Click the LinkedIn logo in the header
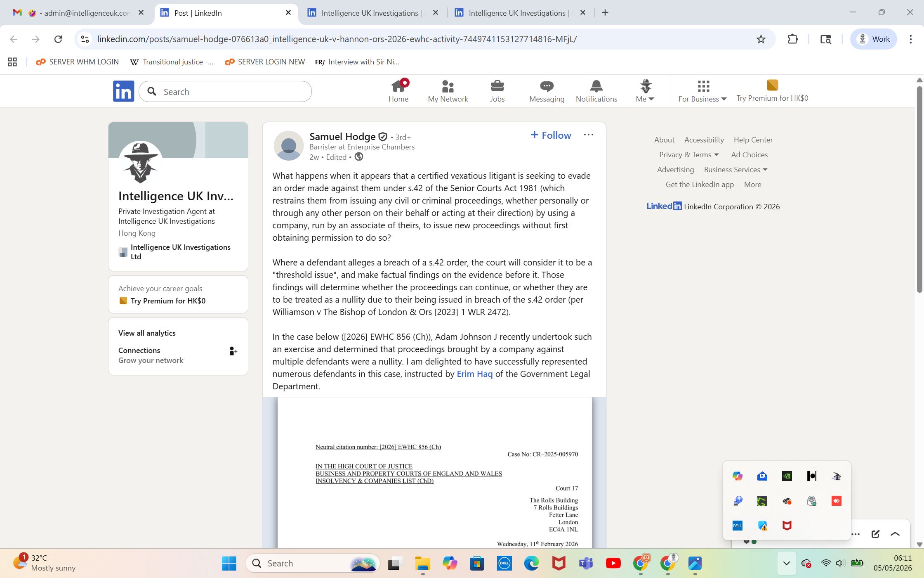This screenshot has height=578, width=924. point(123,91)
